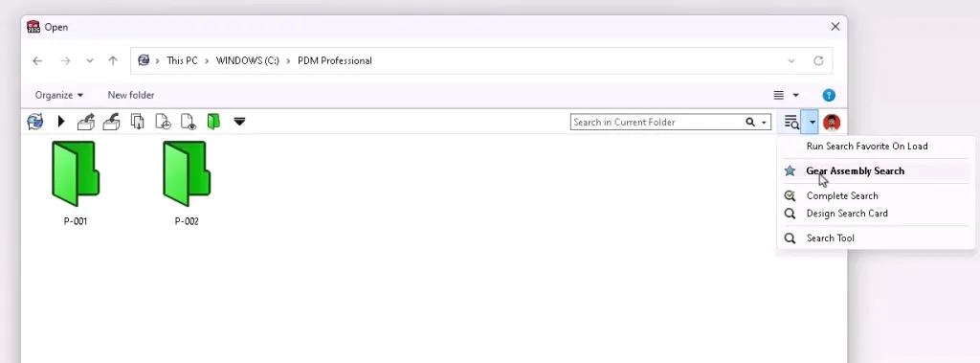Open the P-001 folder
Viewport: 980px width, 363px height.
point(76,183)
